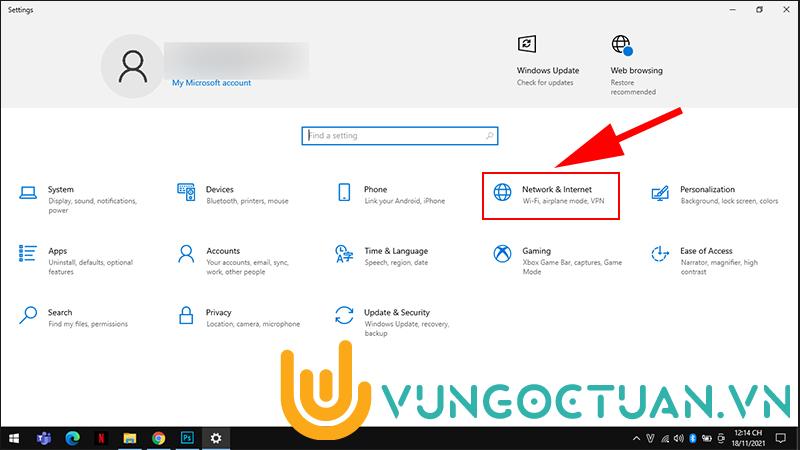Click the user profile avatar
800x450 pixels.
(133, 66)
